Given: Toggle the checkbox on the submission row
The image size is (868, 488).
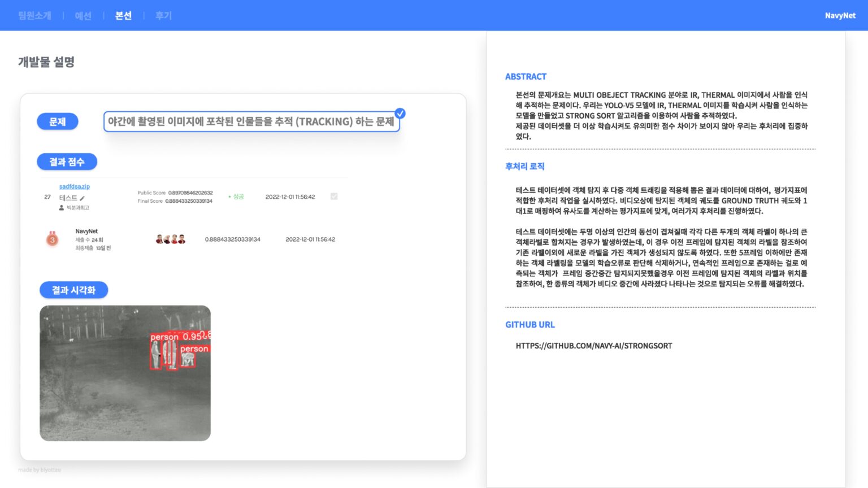Looking at the screenshot, I should [334, 197].
